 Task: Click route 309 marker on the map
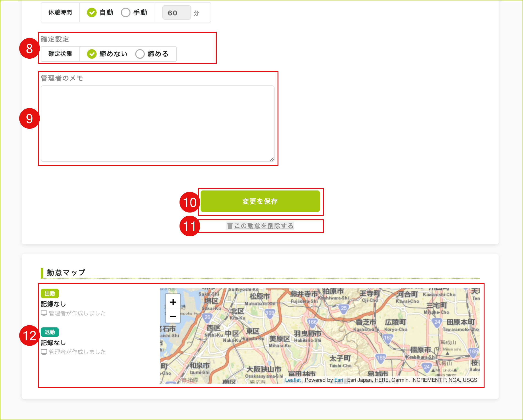[270, 313]
